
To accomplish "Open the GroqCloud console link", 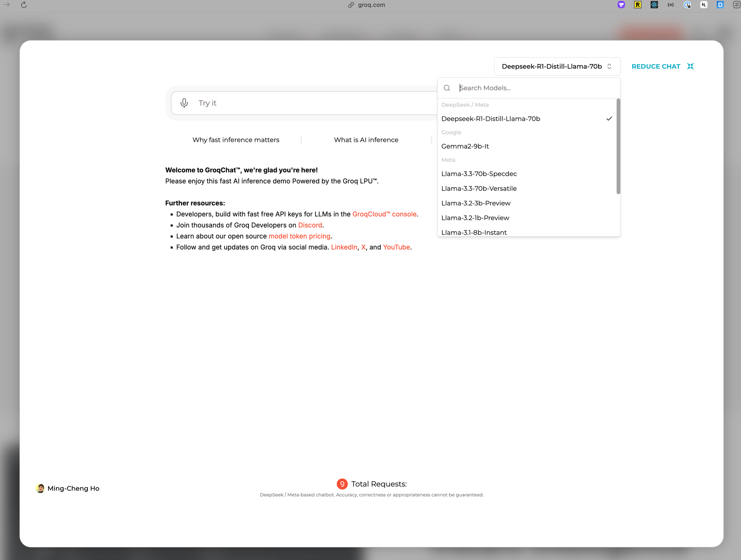I will [384, 214].
